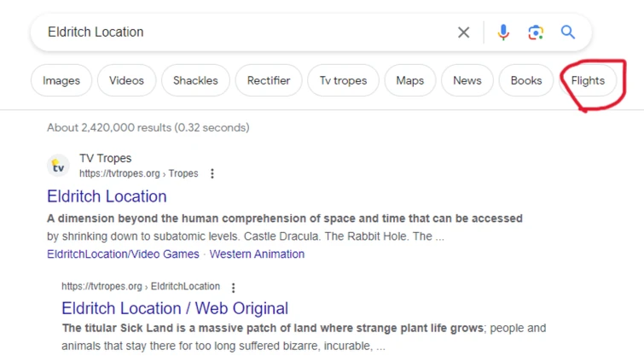Select the Videos filter chip
644x362 pixels.
[x=126, y=80]
